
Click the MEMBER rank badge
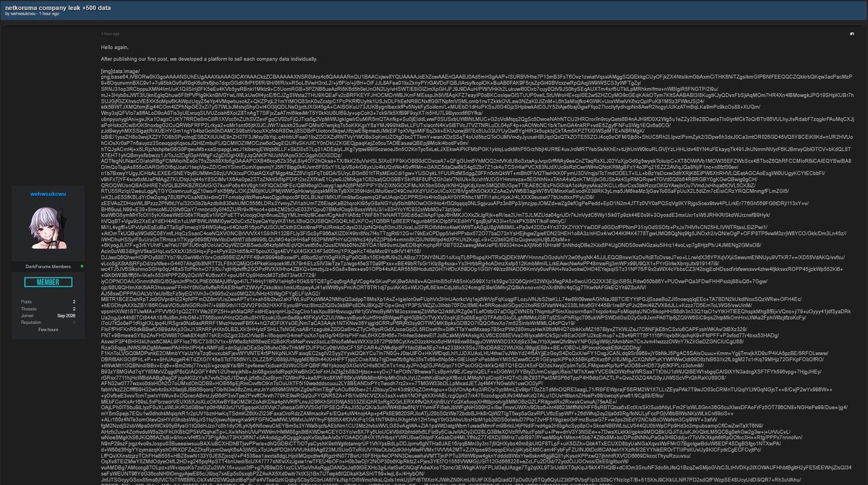click(x=48, y=283)
